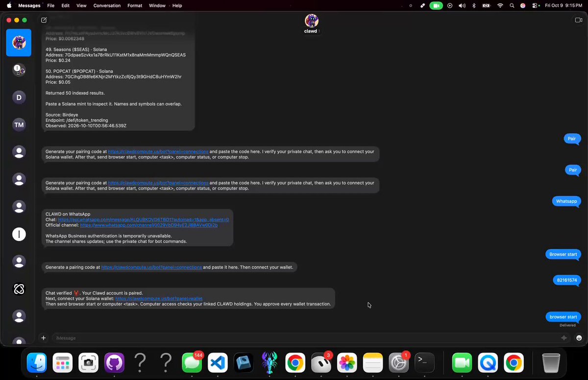
Task: Open Photos from the Dock
Action: (347, 363)
